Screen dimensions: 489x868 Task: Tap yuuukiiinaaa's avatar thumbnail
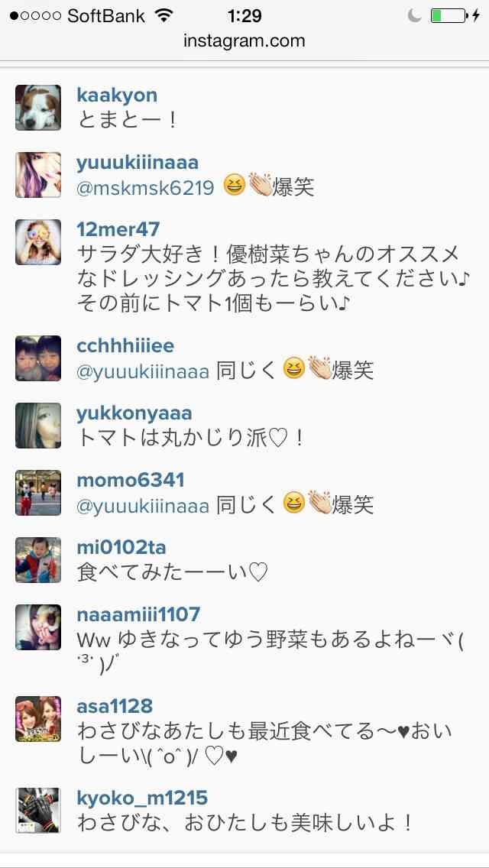point(38,175)
